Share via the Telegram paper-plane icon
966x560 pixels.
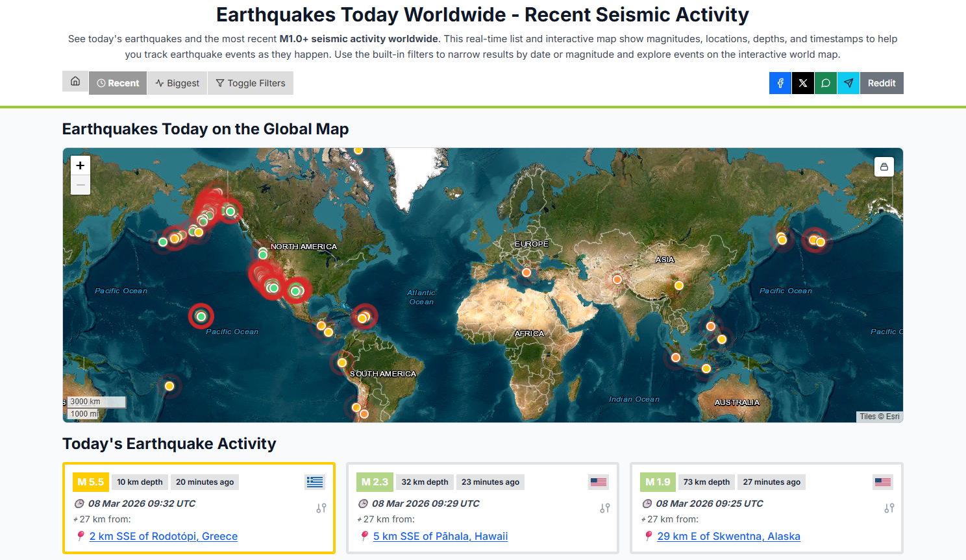tap(848, 83)
